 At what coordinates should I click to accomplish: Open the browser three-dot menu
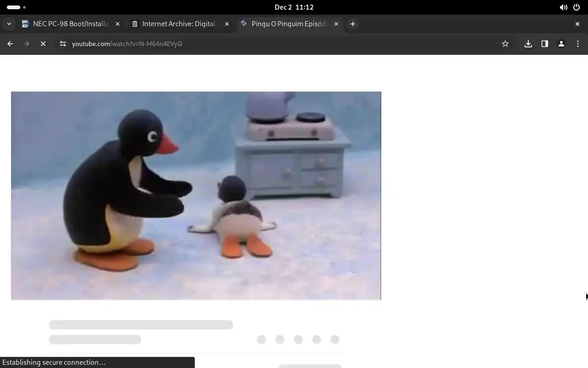[578, 44]
